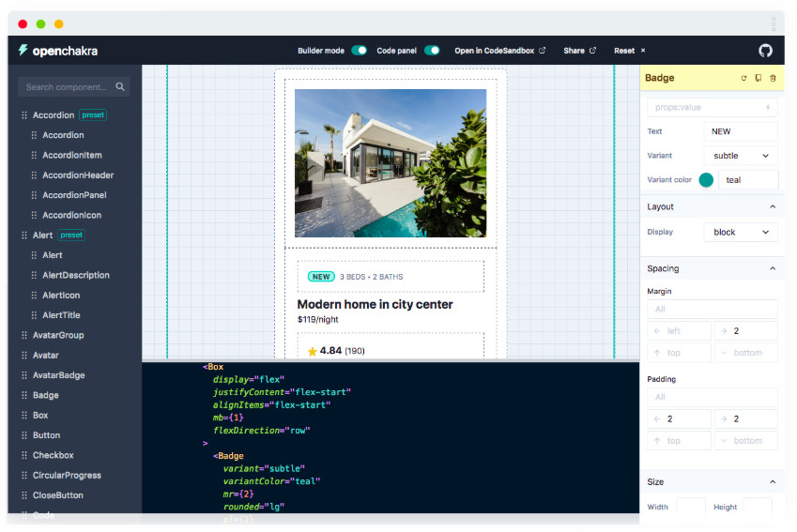Select Button in the component list
797x532 pixels.
tap(46, 435)
